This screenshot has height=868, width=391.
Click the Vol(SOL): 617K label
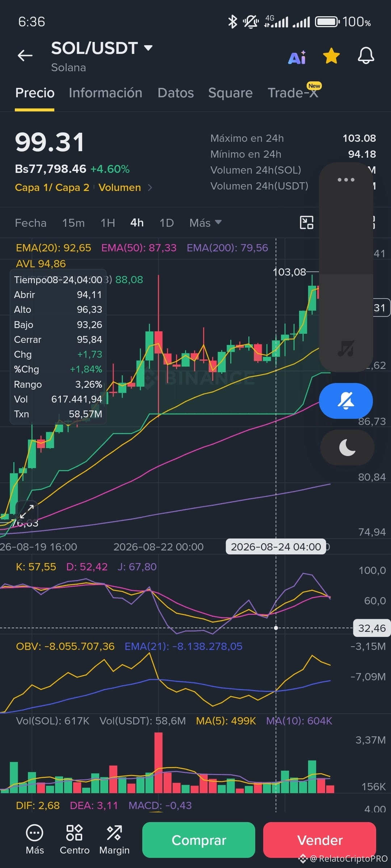point(53,721)
